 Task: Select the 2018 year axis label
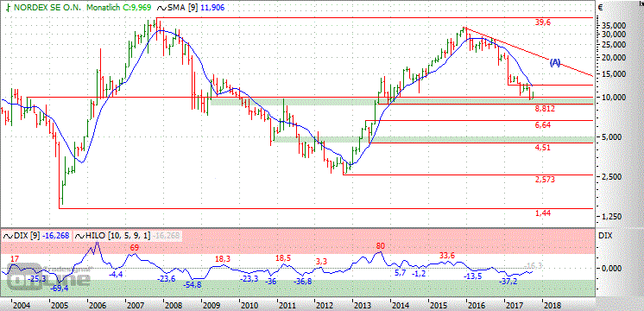[552, 306]
